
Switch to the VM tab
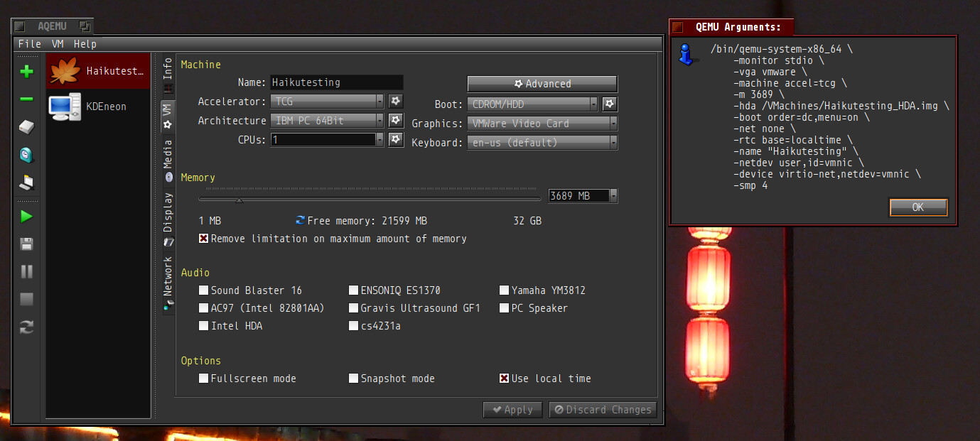coord(168,116)
